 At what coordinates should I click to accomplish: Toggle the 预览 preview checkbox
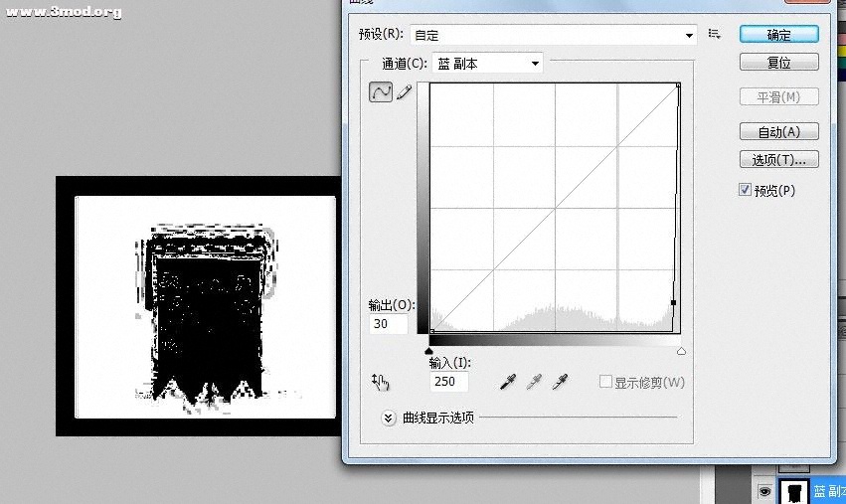coord(746,190)
